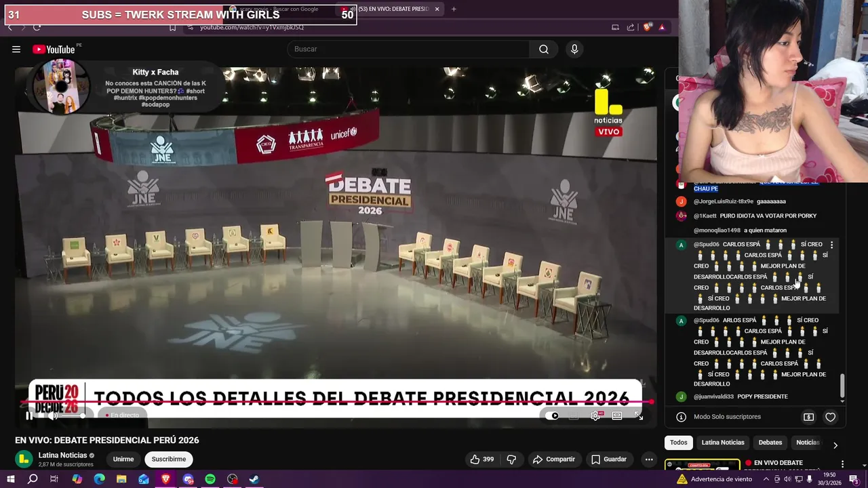
Task: Open the Windows Start menu
Action: click(10, 479)
